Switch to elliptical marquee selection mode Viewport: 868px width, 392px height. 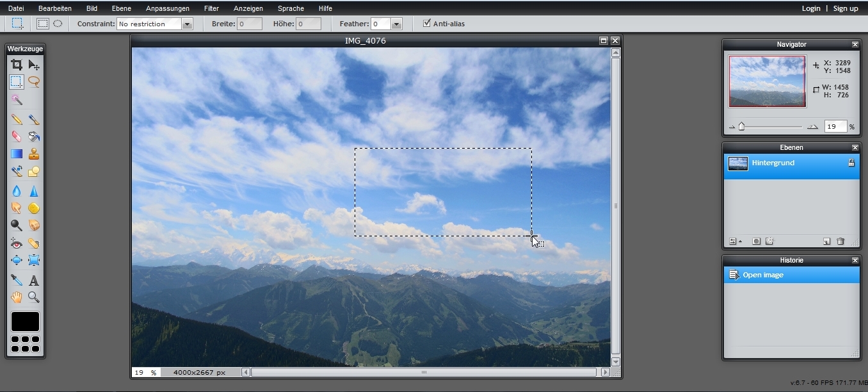[x=58, y=24]
